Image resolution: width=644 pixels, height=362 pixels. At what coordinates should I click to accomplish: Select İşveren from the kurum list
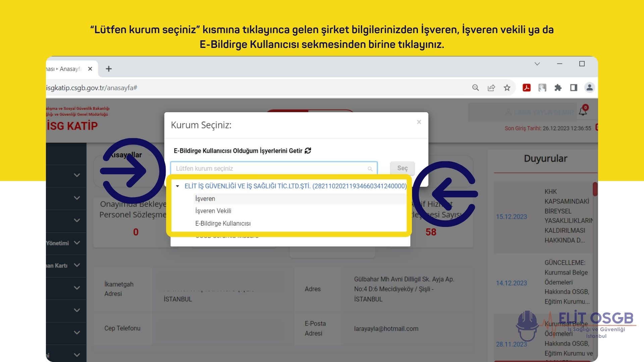(205, 199)
